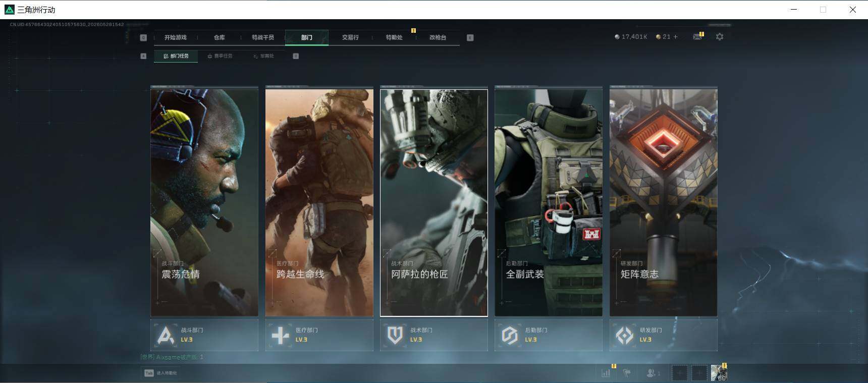Click the expand icon on 全副武装 card

(502, 253)
